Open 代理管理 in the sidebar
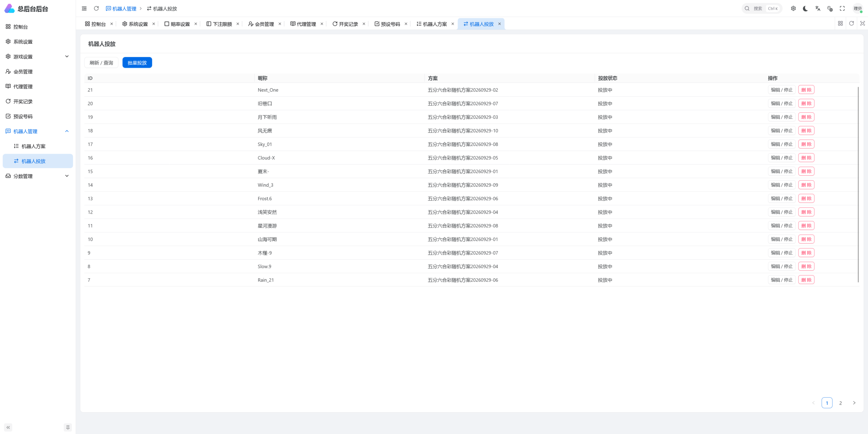The height and width of the screenshot is (434, 868). pos(38,87)
